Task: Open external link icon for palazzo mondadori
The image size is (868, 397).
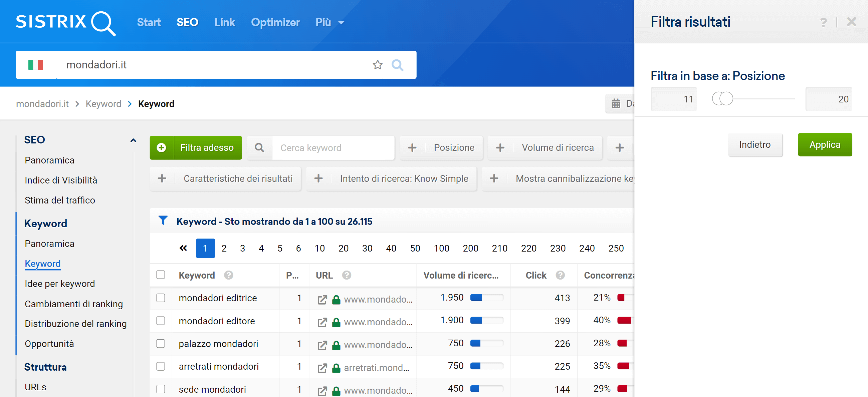Action: 322,345
